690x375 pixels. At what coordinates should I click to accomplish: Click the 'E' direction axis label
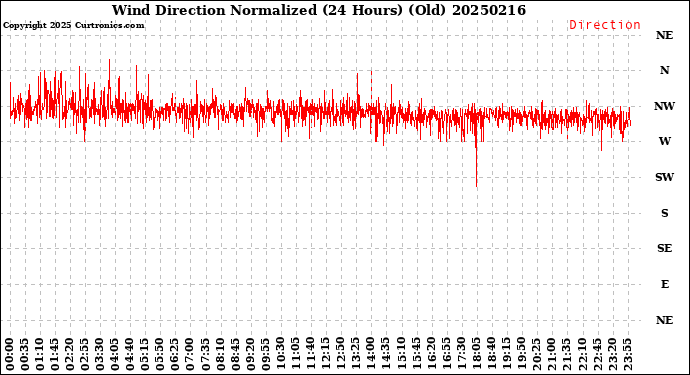[664, 284]
